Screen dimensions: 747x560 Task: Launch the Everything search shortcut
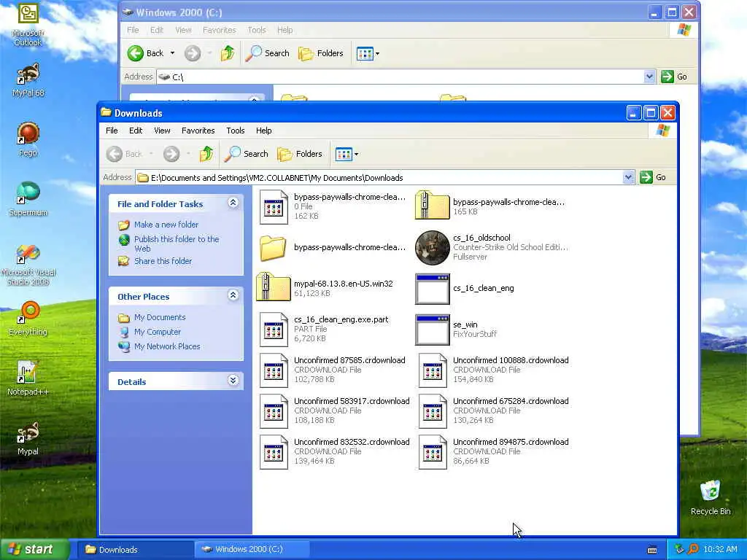[x=28, y=318]
